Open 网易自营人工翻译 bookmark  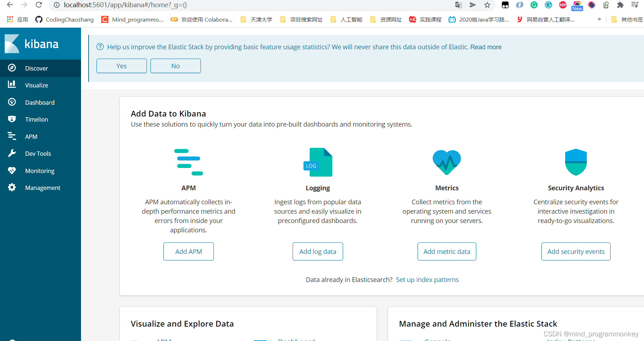tap(545, 19)
